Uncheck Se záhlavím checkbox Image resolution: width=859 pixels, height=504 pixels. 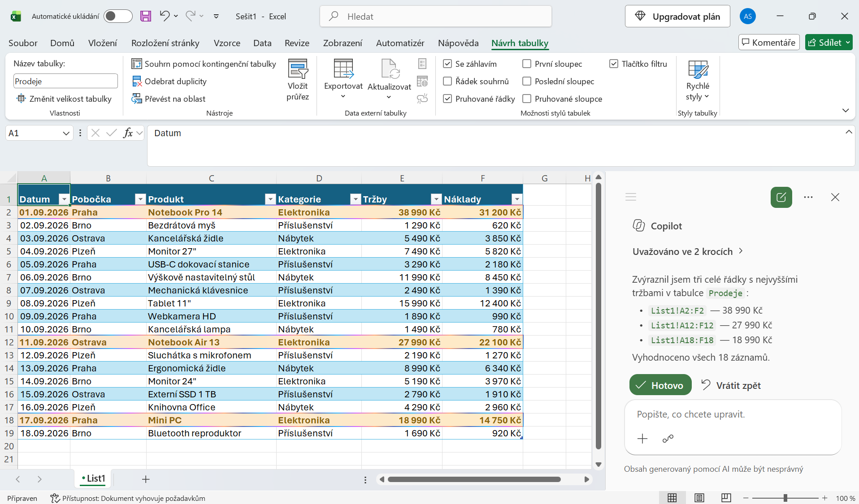pyautogui.click(x=447, y=64)
